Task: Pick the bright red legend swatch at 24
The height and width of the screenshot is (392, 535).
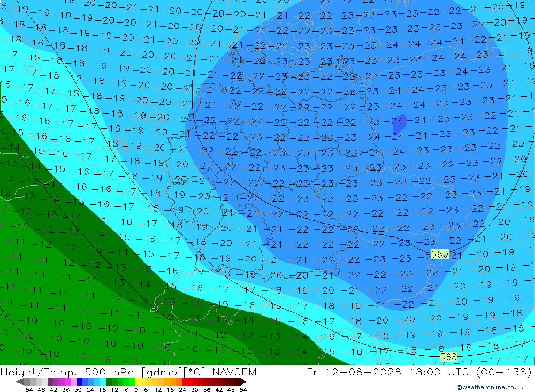Action: point(184,381)
